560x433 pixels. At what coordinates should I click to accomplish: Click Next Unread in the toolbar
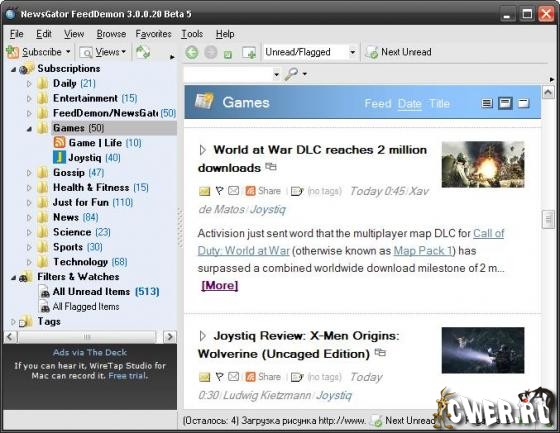pos(399,52)
